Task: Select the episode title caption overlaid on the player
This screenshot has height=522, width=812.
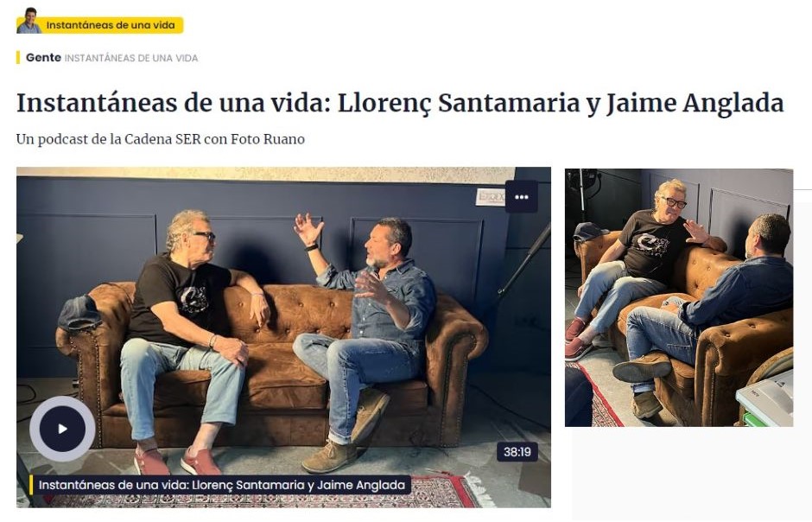Action: coord(222,485)
